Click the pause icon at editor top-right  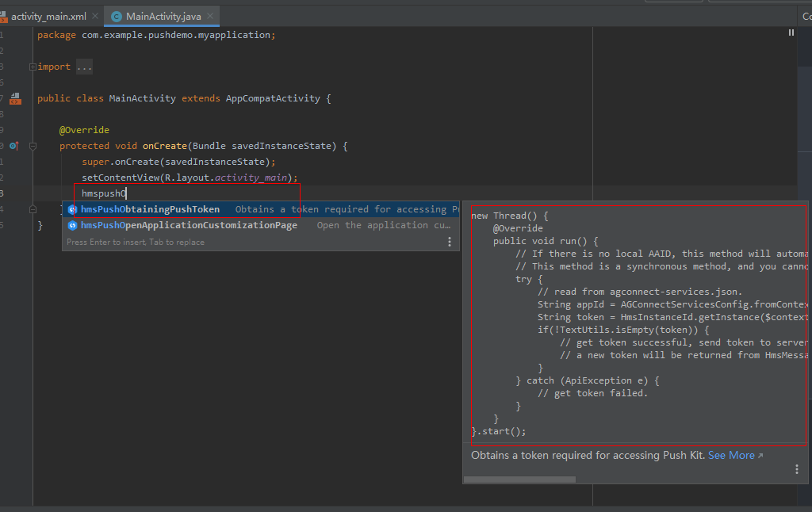tap(791, 32)
